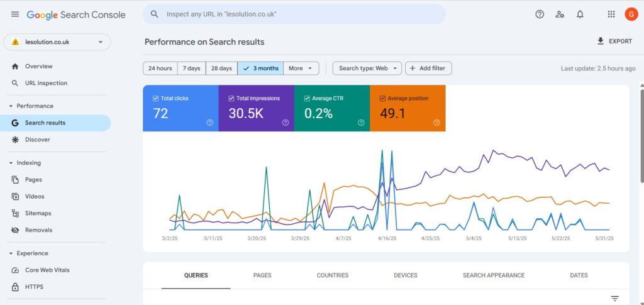Select the 7 days date range
This screenshot has width=644, height=305.
point(191,68)
